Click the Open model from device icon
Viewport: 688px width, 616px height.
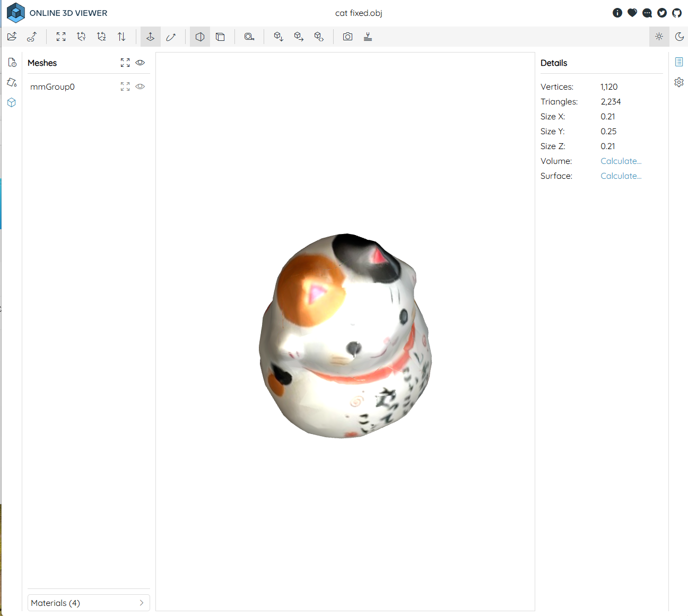12,37
